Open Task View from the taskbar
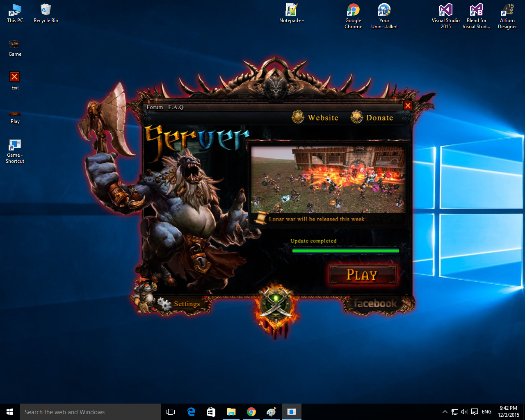Screen dimensions: 525x420 click(171, 412)
